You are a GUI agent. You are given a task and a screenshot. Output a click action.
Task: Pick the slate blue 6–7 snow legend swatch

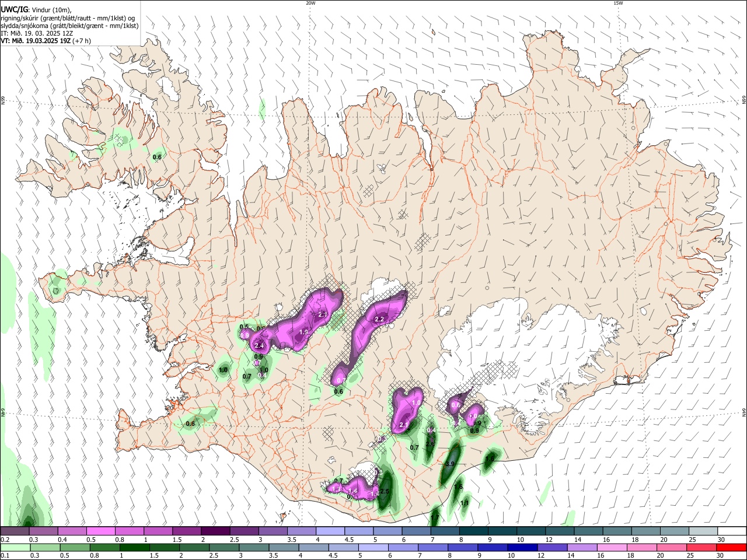[416, 531]
